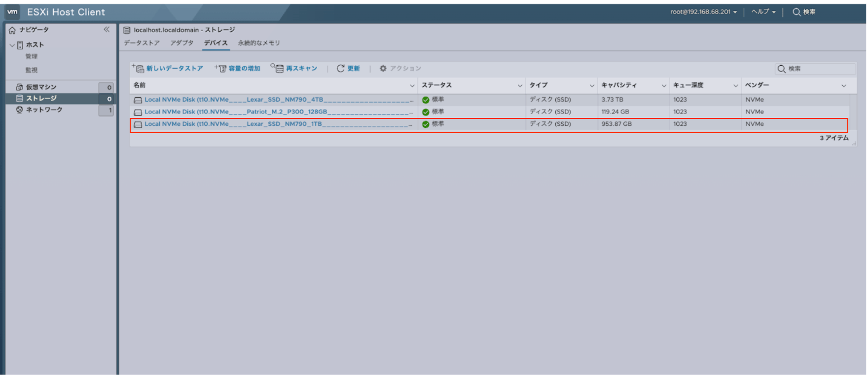
Task: Click the disk icon for Lexar NM790 4TB
Action: pos(138,100)
